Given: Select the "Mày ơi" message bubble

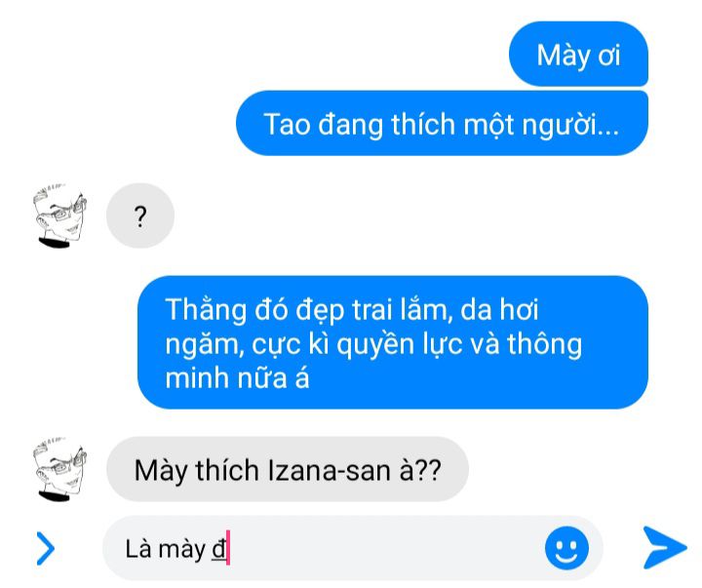Looking at the screenshot, I should tap(578, 54).
